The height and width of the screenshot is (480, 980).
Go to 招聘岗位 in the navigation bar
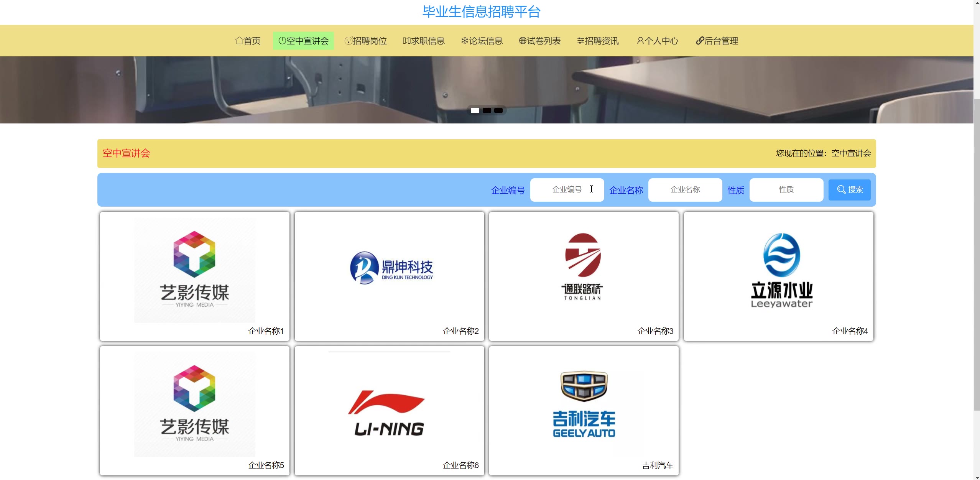tap(365, 41)
